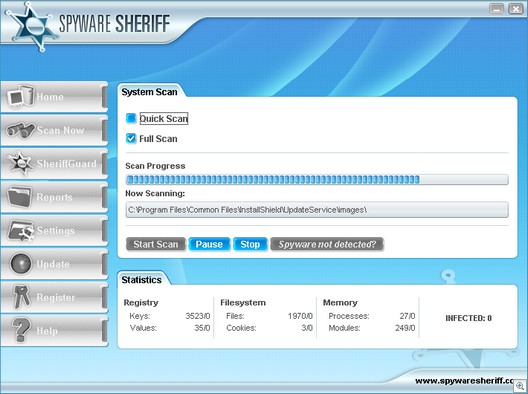Uncheck the Full Scan checkbox
This screenshot has height=394, width=528.
131,138
